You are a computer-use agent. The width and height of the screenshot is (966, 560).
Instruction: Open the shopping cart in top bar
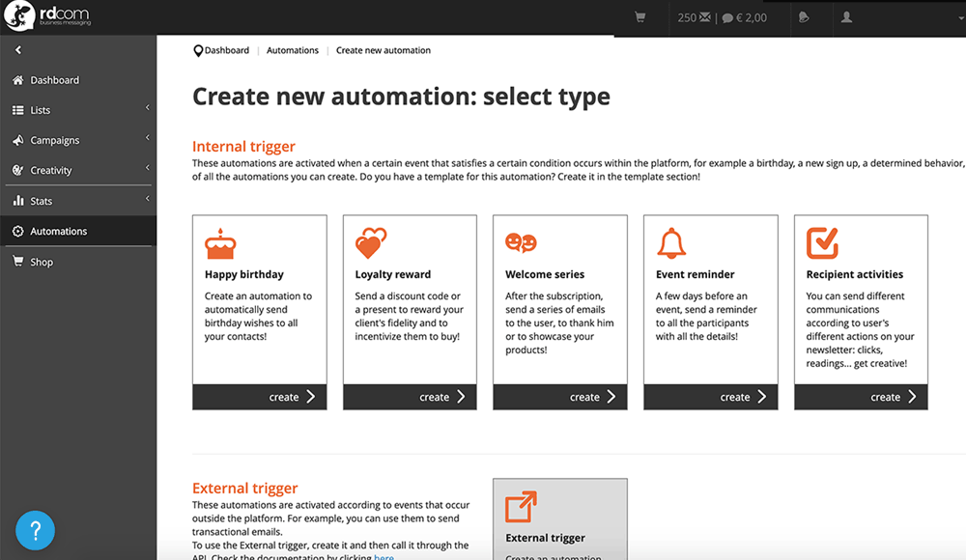pos(639,17)
